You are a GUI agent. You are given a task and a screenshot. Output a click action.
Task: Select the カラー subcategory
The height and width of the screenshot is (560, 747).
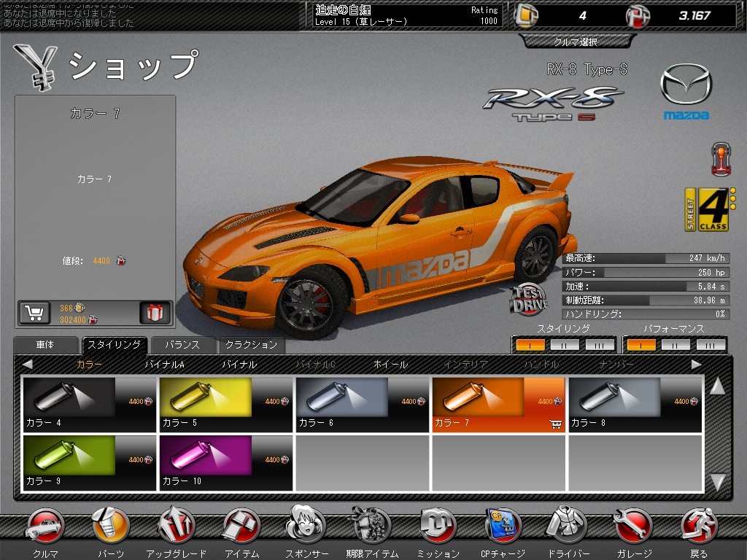click(x=89, y=365)
